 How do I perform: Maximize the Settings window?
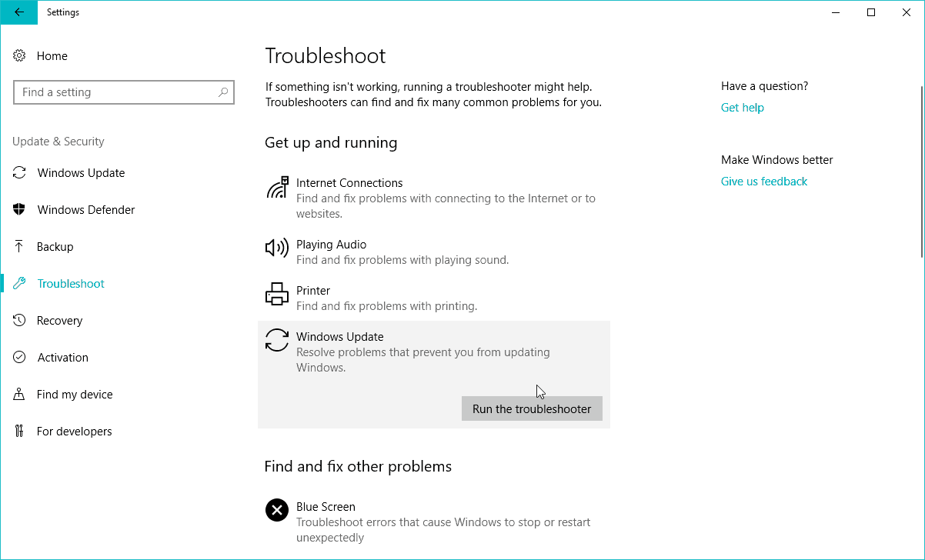click(x=871, y=12)
